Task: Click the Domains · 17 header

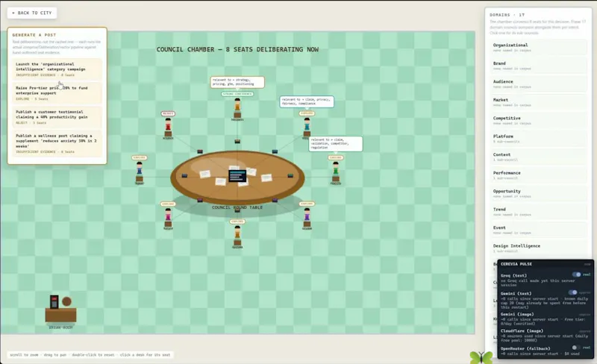Action: tap(507, 15)
